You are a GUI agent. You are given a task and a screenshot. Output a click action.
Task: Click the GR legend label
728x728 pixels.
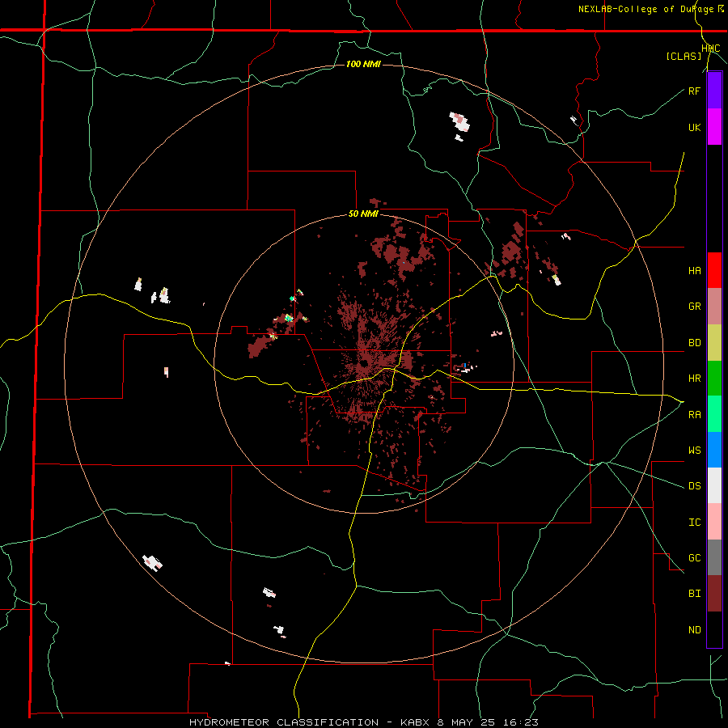pos(694,307)
